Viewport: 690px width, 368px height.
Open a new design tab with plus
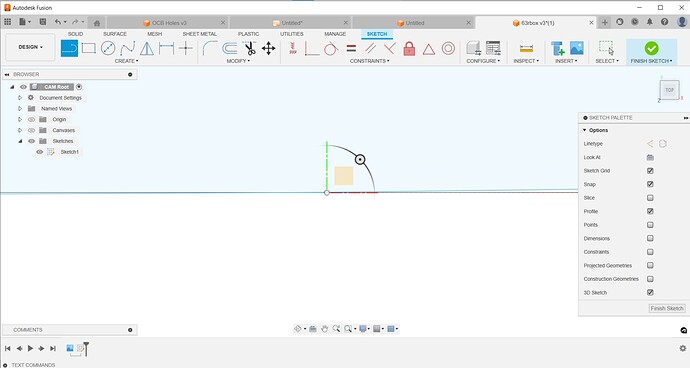605,22
